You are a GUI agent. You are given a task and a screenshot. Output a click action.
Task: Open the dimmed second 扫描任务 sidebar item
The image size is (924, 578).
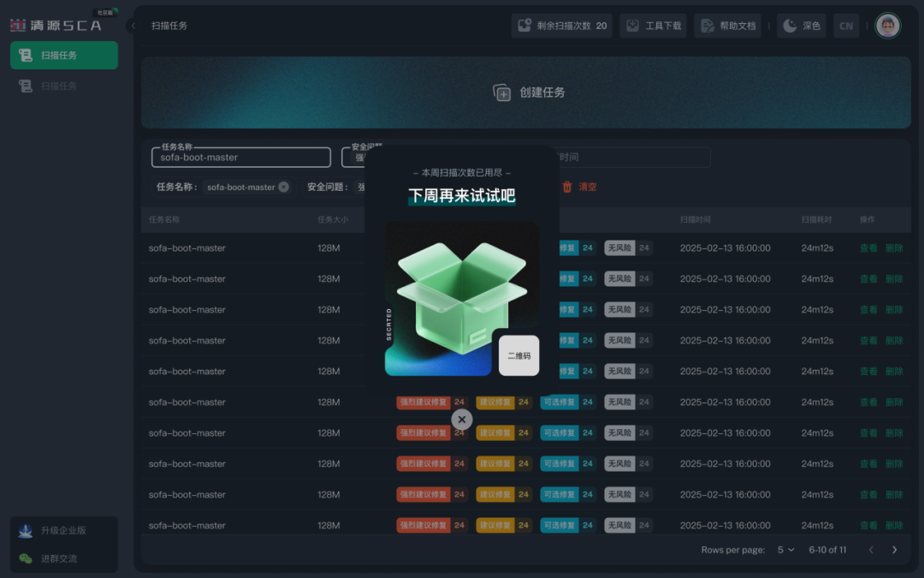coord(63,86)
